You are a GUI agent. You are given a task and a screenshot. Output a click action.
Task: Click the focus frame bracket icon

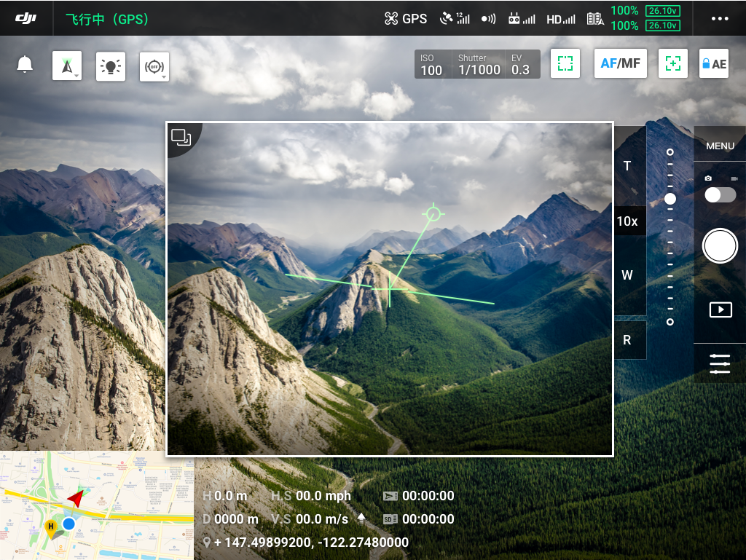[x=565, y=63]
